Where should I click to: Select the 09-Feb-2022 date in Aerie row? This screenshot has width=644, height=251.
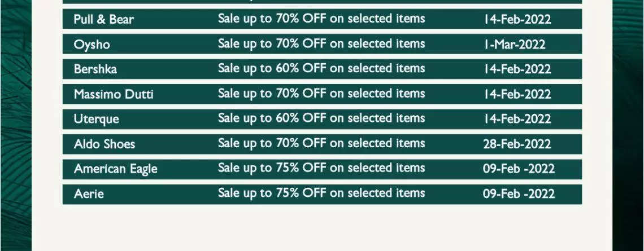point(519,194)
